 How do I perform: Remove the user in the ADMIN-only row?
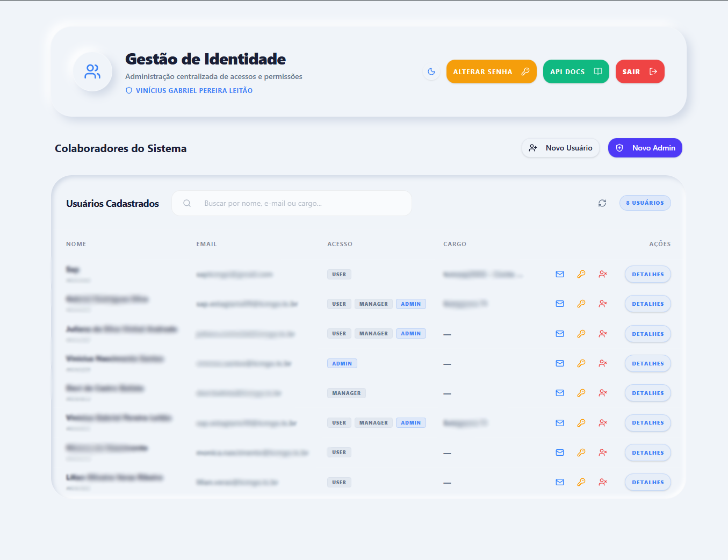(x=603, y=363)
